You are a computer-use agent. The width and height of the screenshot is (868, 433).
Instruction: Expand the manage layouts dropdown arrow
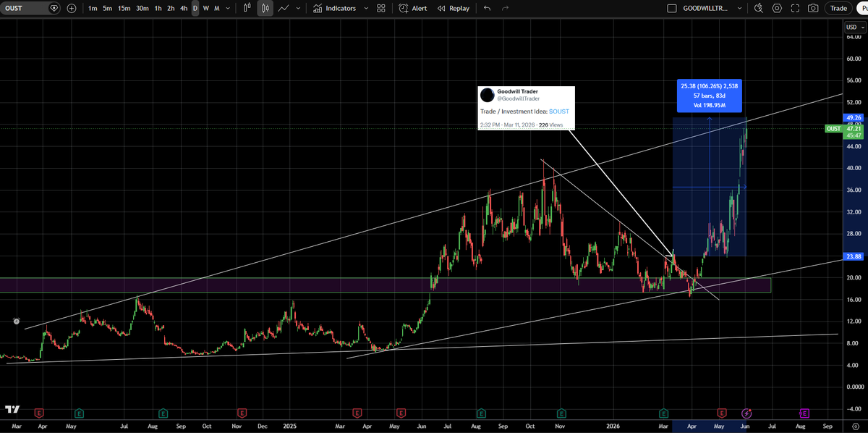[x=739, y=9]
